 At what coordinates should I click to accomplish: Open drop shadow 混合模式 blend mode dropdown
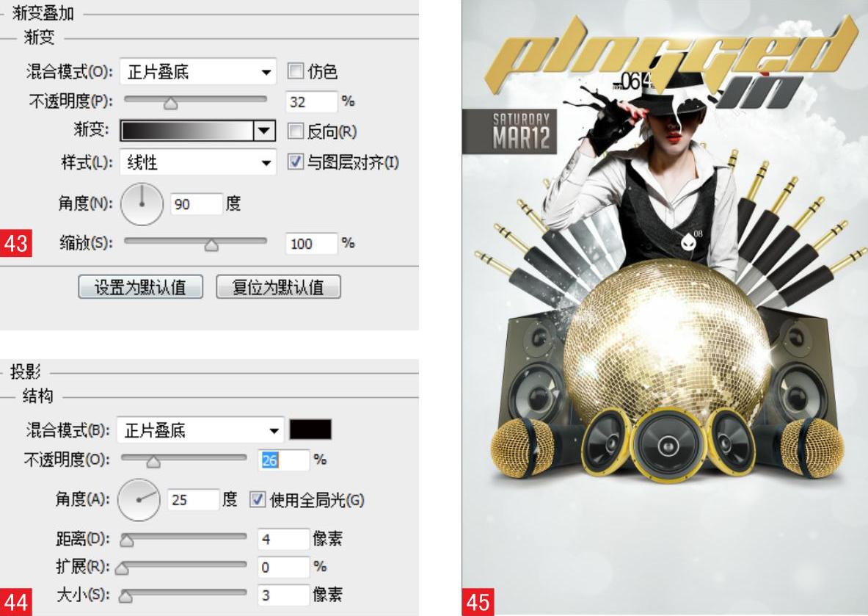click(200, 430)
